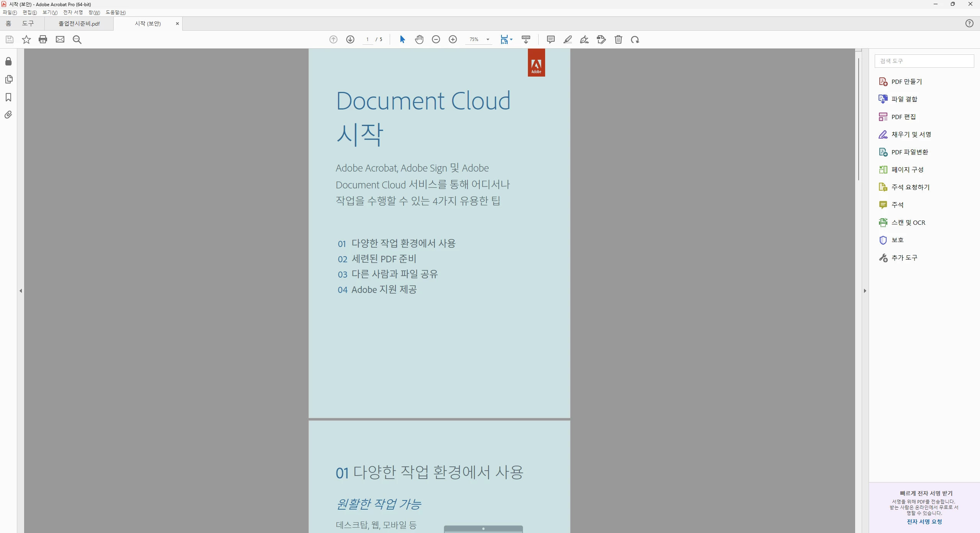The image size is (980, 533).
Task: Click the 검색 도구 search field
Action: click(x=924, y=61)
